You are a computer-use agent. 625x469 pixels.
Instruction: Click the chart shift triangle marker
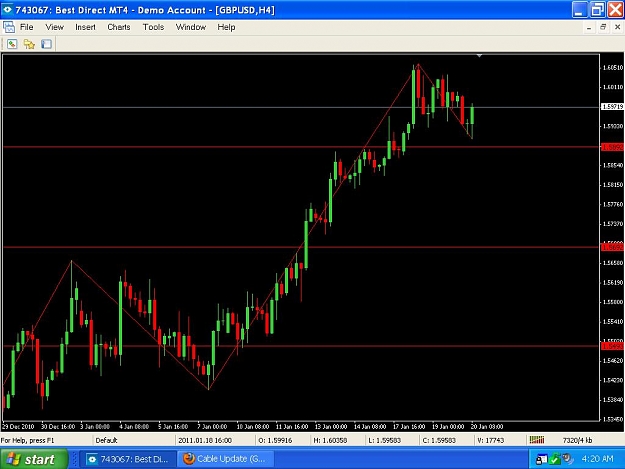[480, 56]
